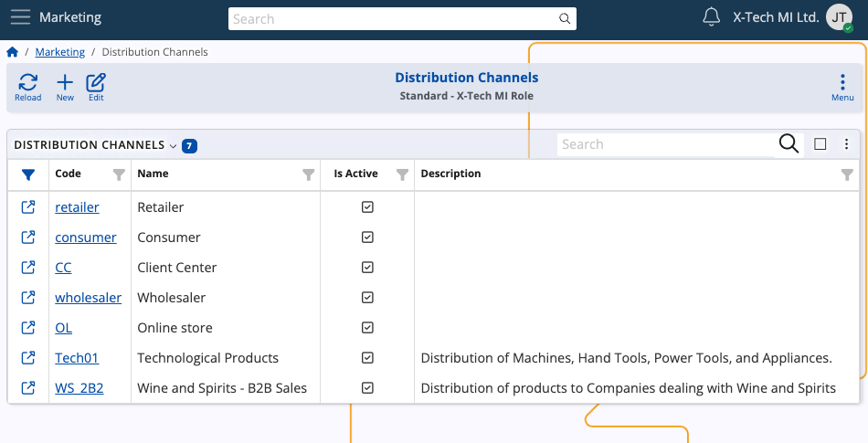Viewport: 868px width, 443px height.
Task: Toggle the square checkbox beside panel search
Action: pos(820,144)
